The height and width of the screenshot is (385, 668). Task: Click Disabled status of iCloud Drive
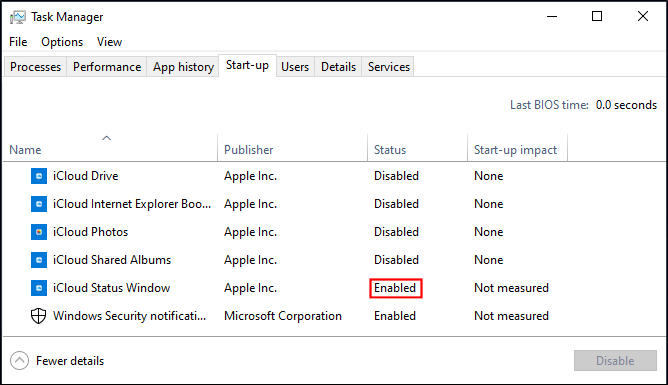396,176
